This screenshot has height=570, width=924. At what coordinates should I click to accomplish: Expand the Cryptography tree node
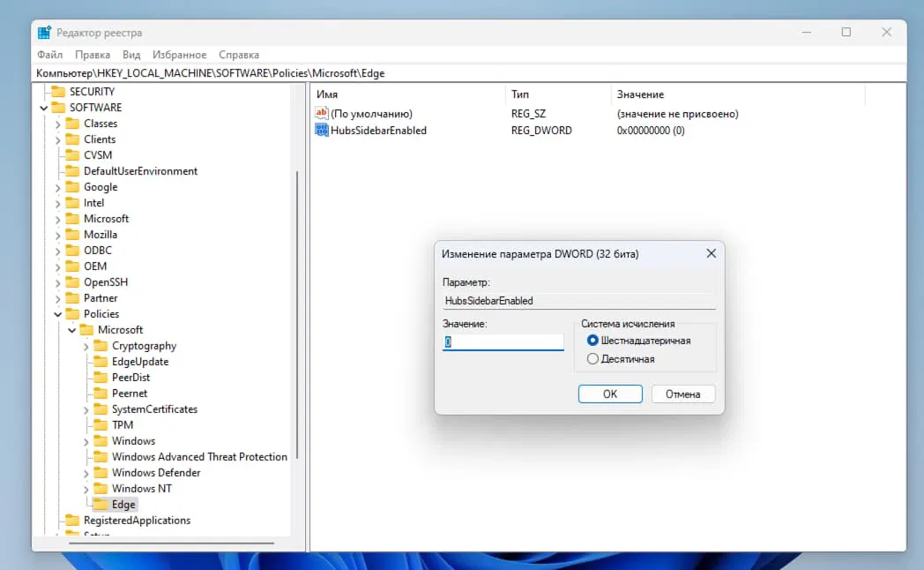[86, 347]
